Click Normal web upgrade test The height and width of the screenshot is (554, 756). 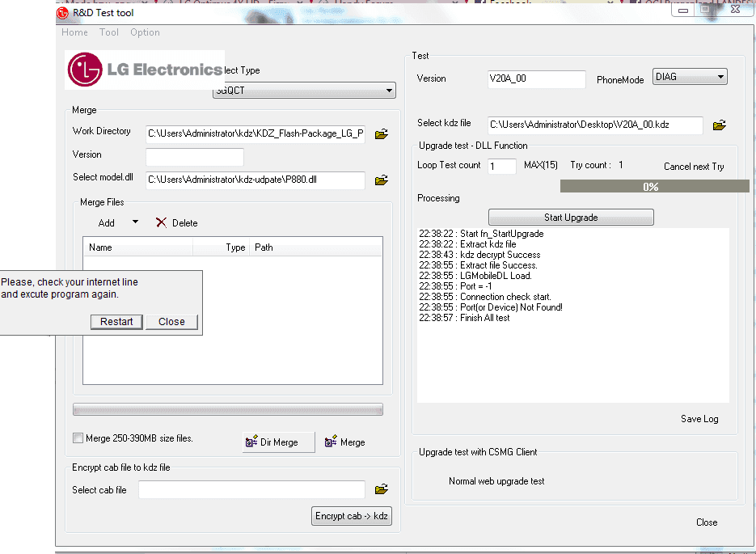496,481
